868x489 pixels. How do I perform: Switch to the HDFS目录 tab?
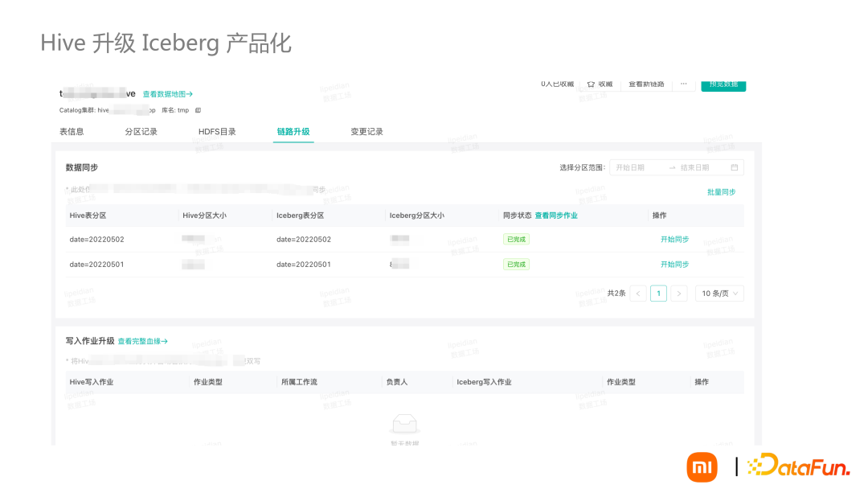coord(217,132)
